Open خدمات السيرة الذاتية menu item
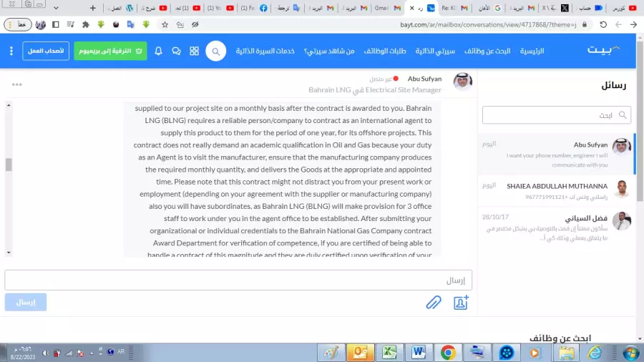The image size is (644, 362). (x=265, y=51)
